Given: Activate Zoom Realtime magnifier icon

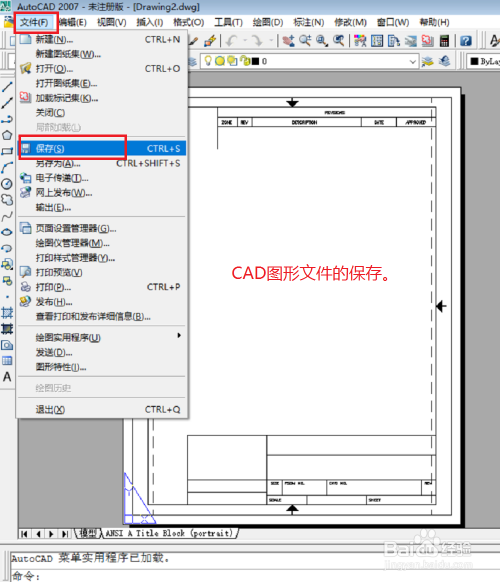Looking at the screenshot, I should [x=305, y=40].
